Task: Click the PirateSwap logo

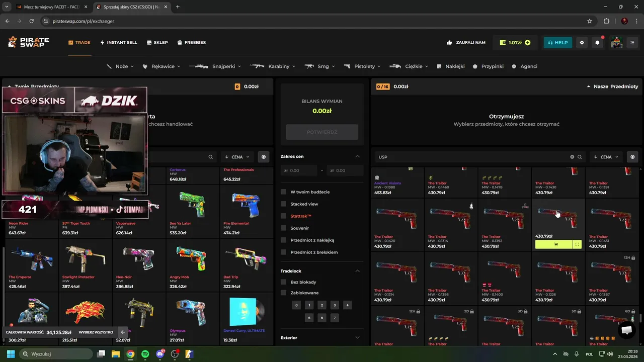Action: pyautogui.click(x=29, y=42)
